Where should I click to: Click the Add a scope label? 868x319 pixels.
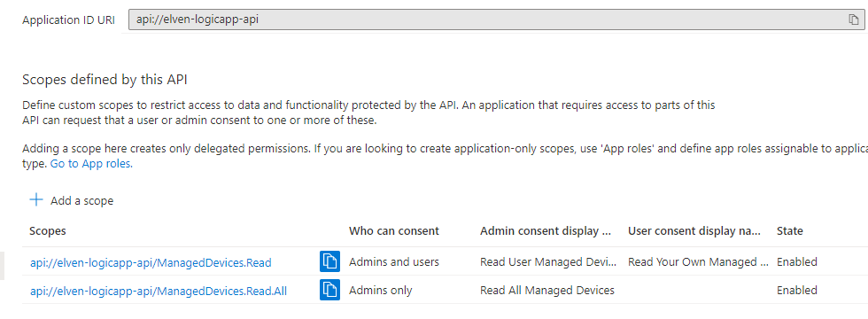pyautogui.click(x=81, y=200)
